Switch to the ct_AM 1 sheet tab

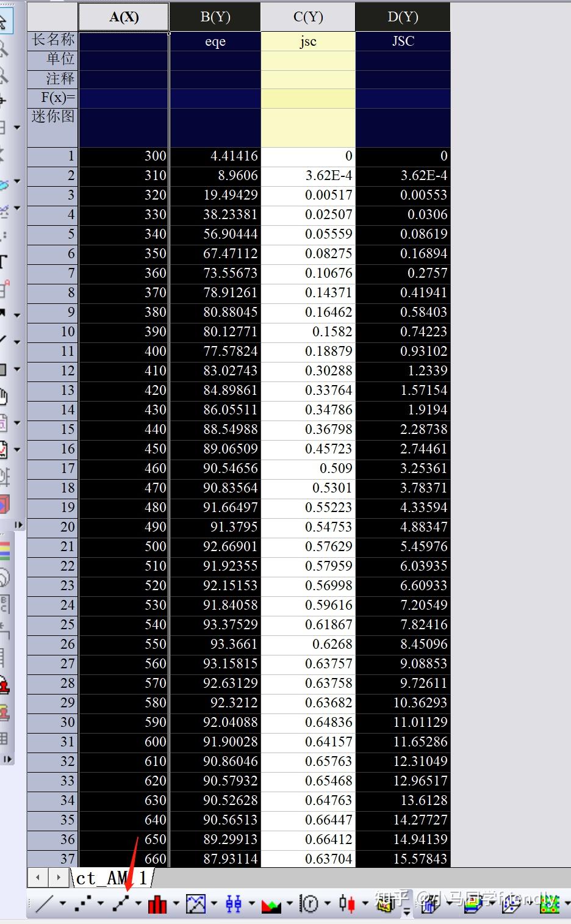pyautogui.click(x=112, y=878)
